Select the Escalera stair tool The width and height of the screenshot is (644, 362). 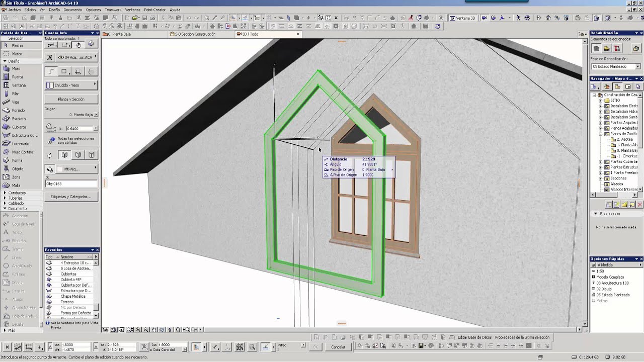click(x=21, y=119)
